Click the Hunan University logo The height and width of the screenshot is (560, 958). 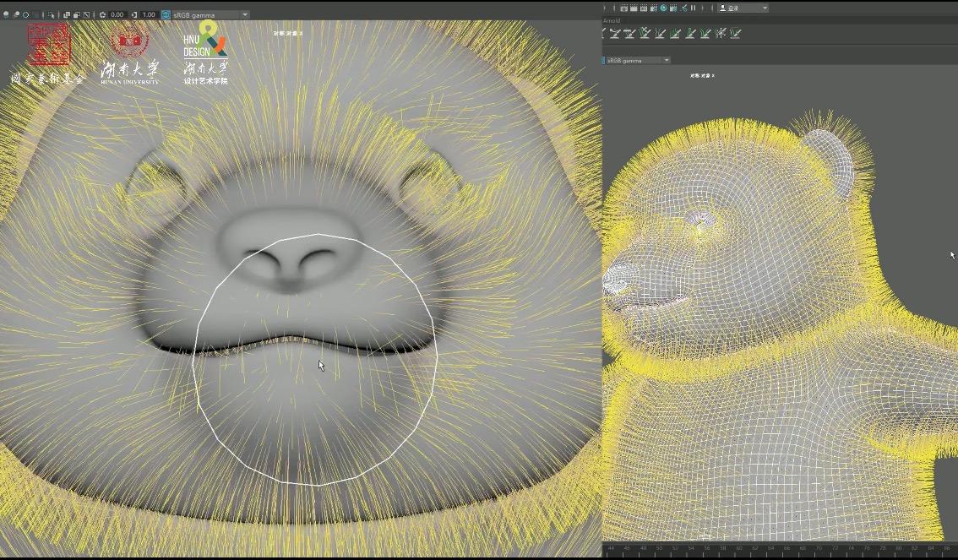[x=129, y=56]
